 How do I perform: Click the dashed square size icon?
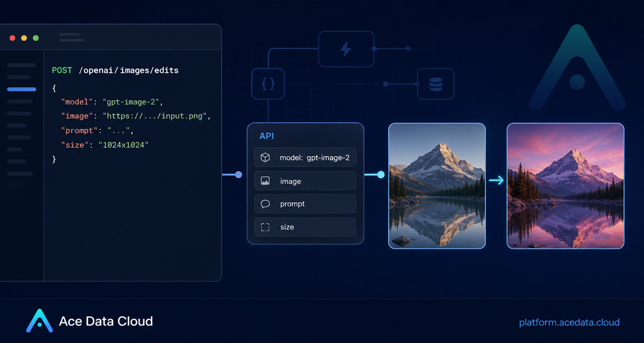265,227
